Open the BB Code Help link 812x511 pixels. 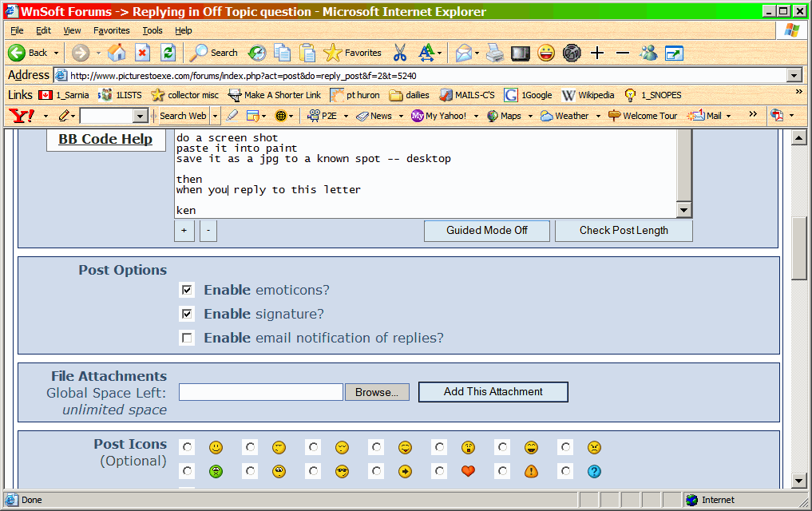click(105, 139)
